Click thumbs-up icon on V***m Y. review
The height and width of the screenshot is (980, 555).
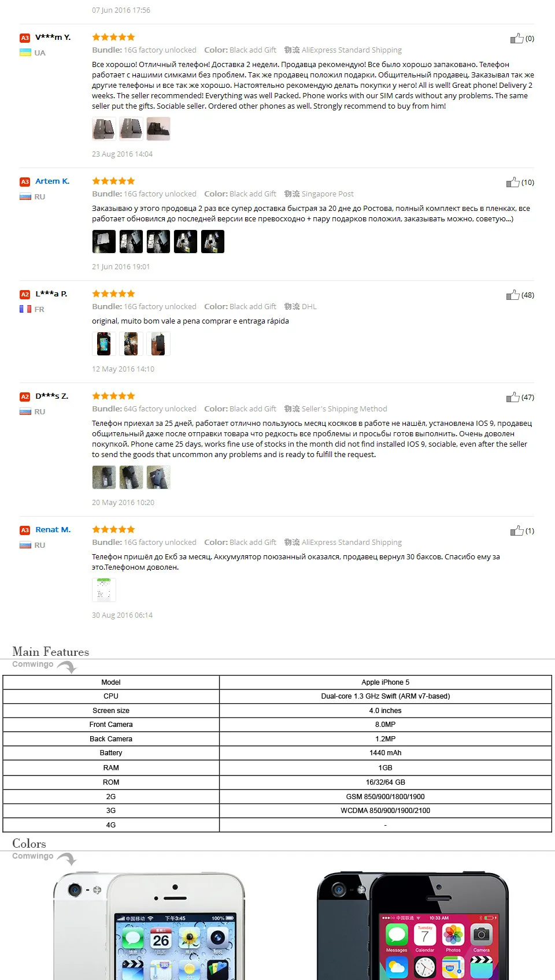[516, 39]
